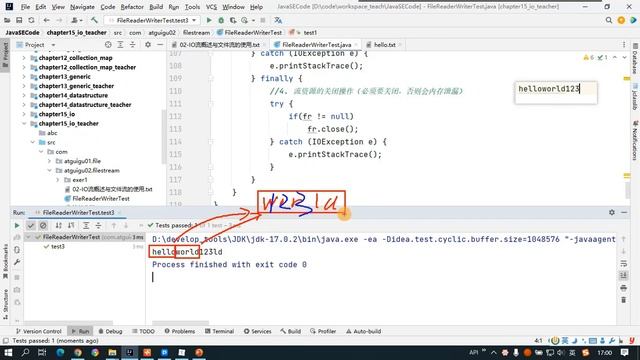Screen dimensions: 640x360
Task: Open the Terminal tool window
Action: pyautogui.click(x=219, y=331)
